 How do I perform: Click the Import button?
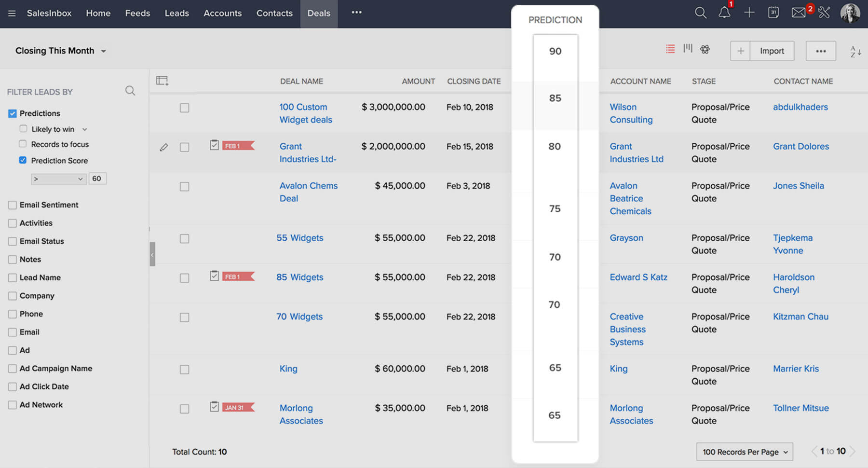[772, 51]
